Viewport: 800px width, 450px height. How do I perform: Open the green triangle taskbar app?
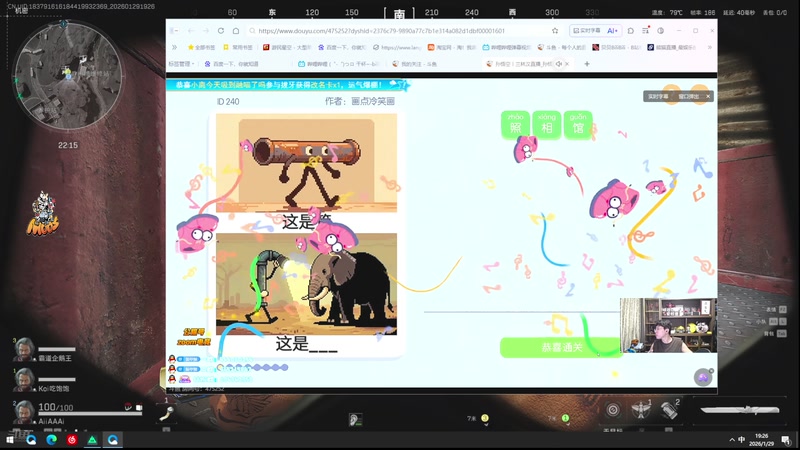click(x=92, y=439)
